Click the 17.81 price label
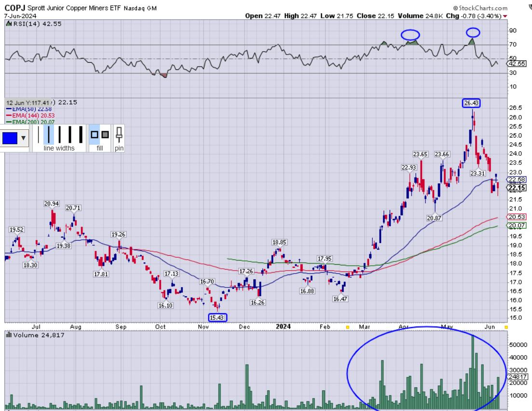 [x=101, y=274]
